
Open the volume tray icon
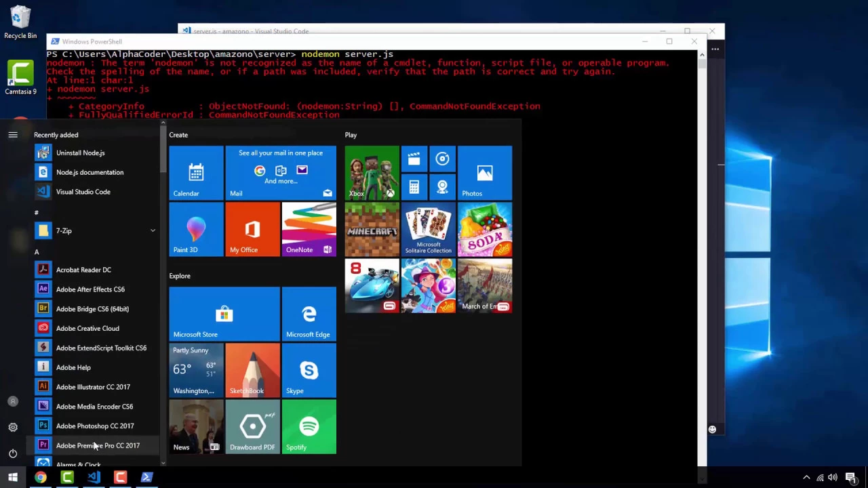click(833, 478)
